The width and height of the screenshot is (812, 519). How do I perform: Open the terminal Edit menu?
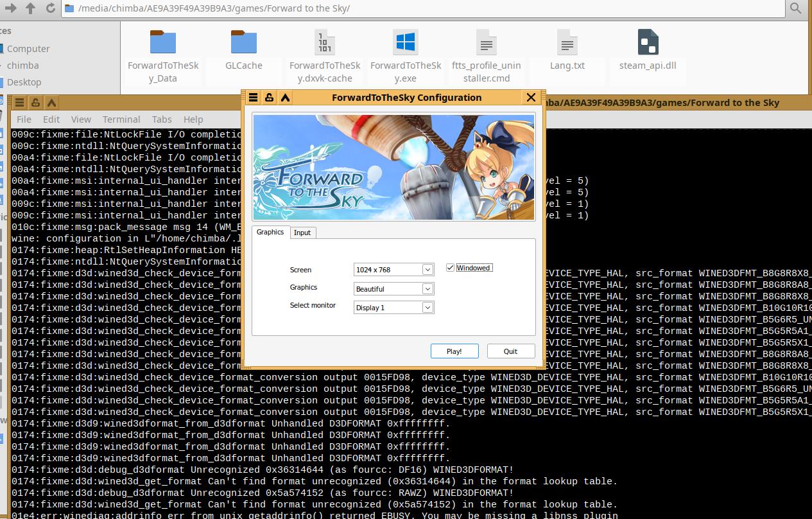[51, 119]
